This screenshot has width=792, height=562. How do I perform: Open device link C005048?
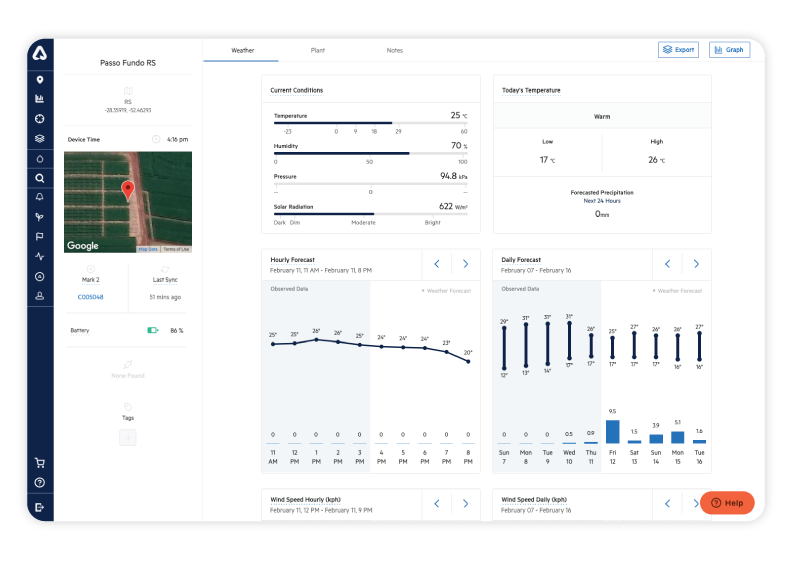click(90, 297)
